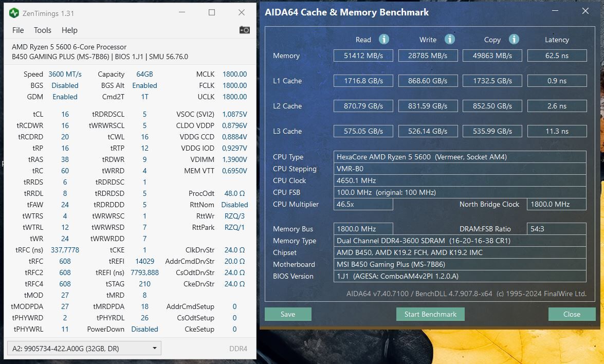Click the L1 Cache Write 868.60 GB/s field
The height and width of the screenshot is (364, 604).
point(428,81)
